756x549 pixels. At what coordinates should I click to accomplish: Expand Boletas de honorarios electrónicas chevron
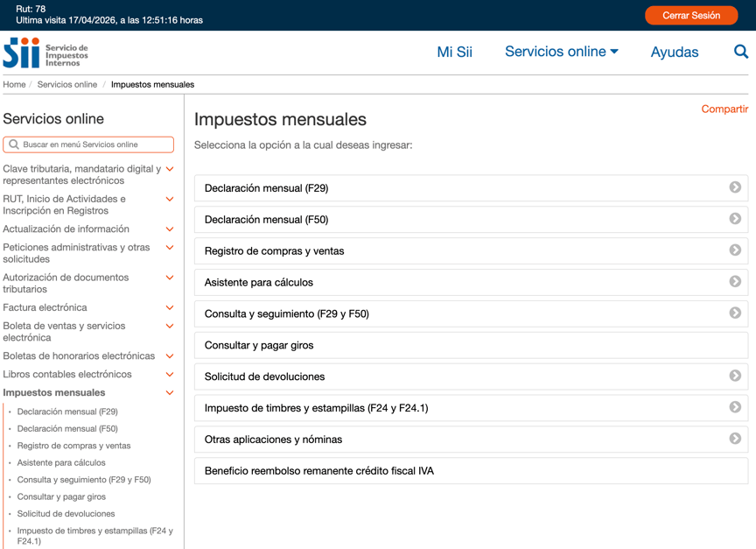click(x=170, y=356)
